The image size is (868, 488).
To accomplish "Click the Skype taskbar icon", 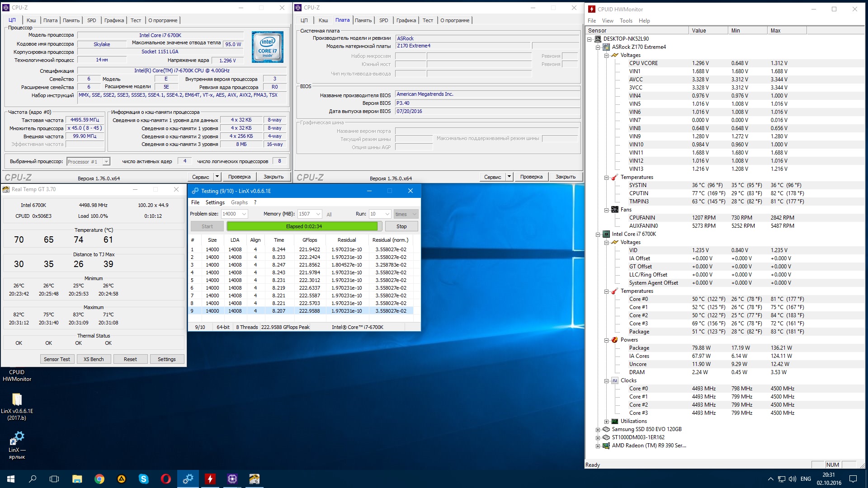I will tap(144, 479).
